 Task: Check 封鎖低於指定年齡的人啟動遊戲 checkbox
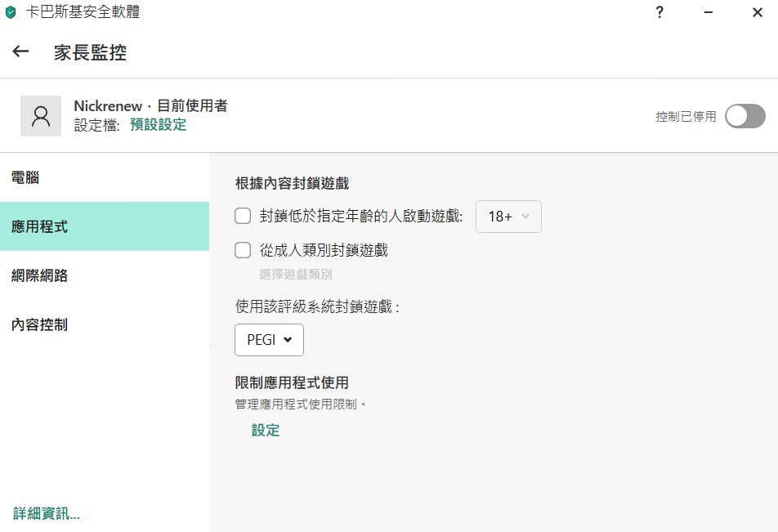coord(243,216)
